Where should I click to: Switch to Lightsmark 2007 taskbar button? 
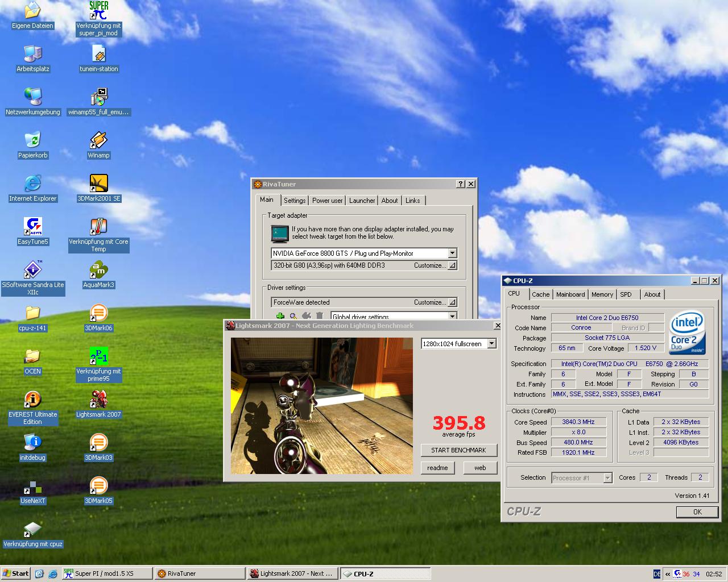(292, 573)
